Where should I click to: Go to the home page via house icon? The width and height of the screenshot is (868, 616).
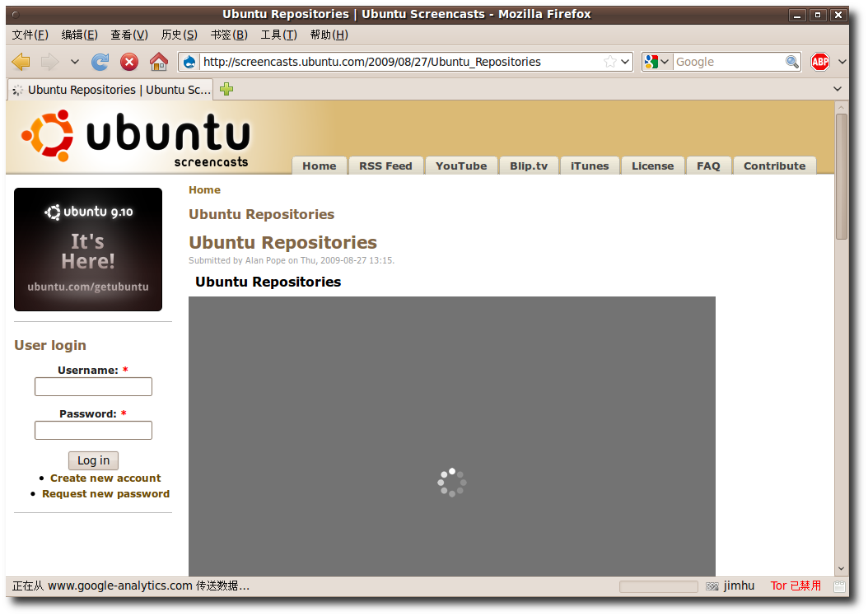159,62
